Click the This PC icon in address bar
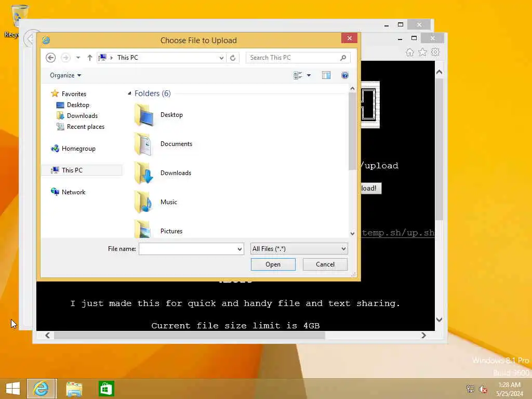The height and width of the screenshot is (399, 532). click(x=102, y=58)
